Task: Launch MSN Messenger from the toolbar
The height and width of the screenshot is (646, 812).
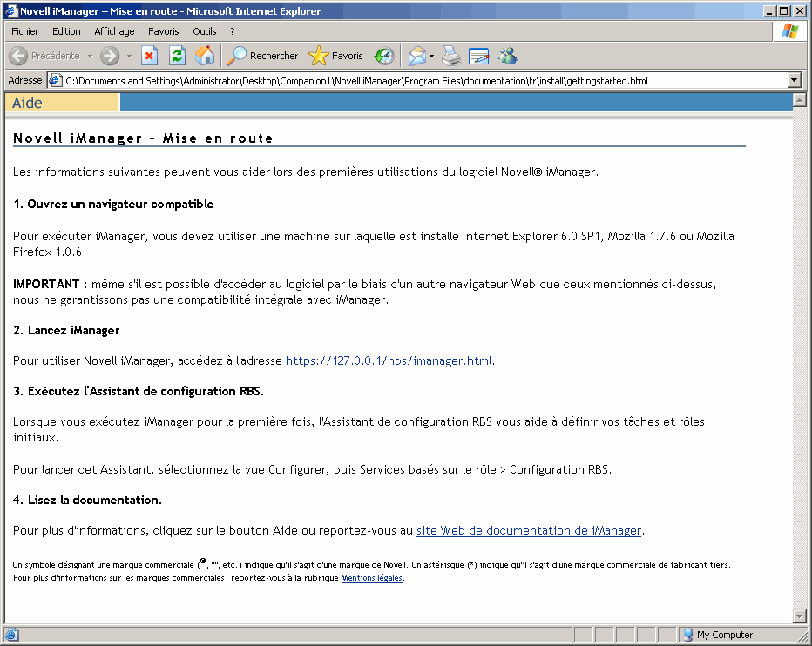Action: (x=509, y=56)
